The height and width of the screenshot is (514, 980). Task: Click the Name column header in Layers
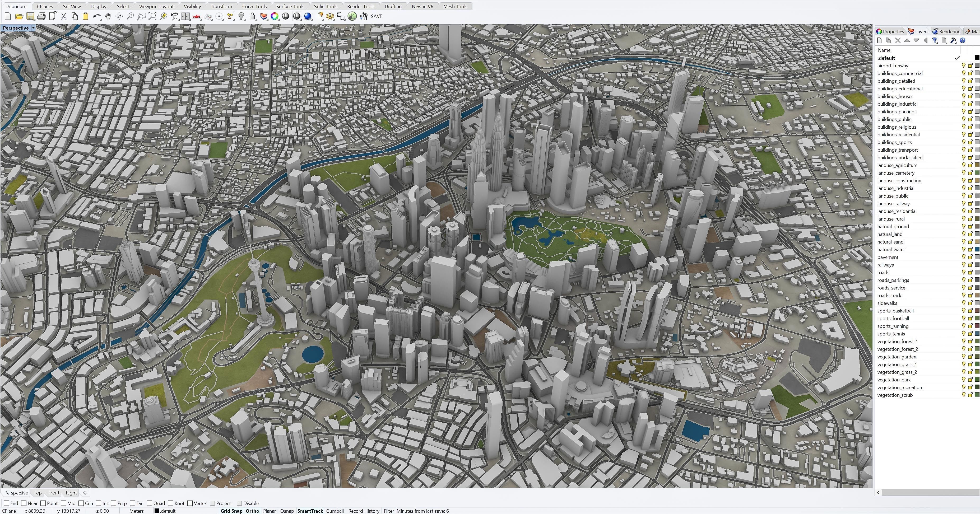pos(884,50)
